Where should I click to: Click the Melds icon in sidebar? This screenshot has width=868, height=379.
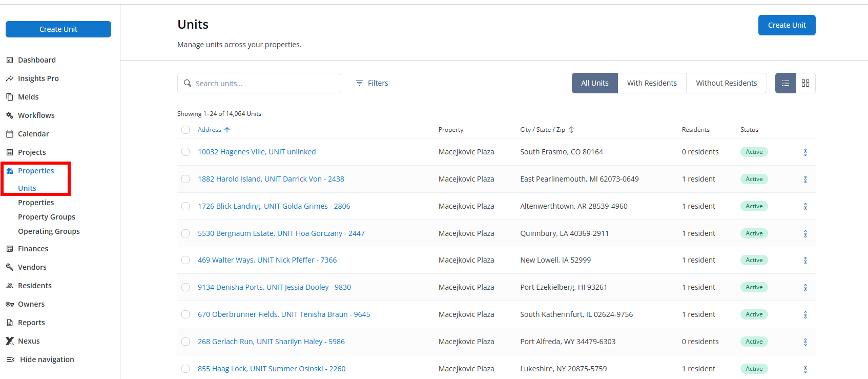tap(10, 97)
